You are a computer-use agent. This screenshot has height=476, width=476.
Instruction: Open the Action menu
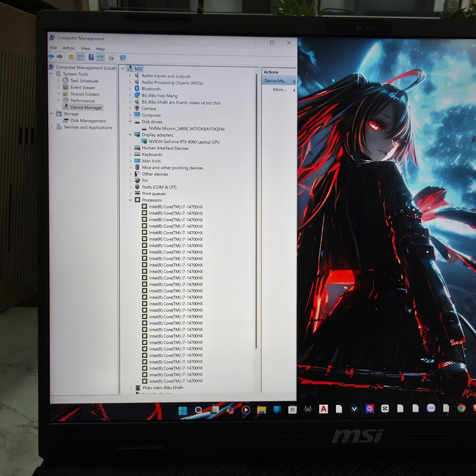(x=69, y=48)
